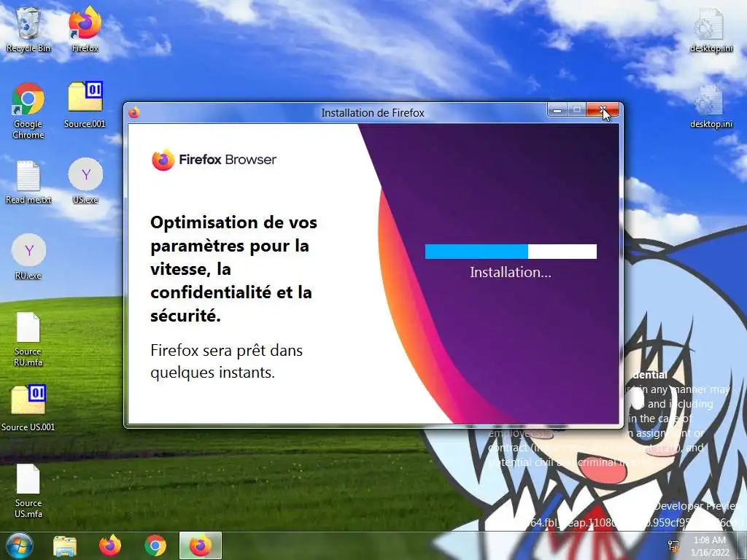747x560 pixels.
Task: Open the Windows Start menu
Action: pos(20,545)
